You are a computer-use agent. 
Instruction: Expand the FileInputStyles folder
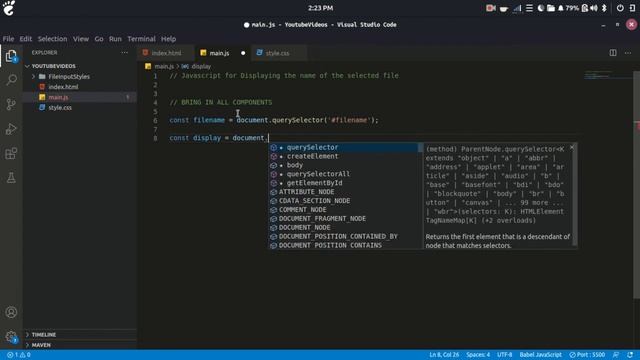coord(69,77)
